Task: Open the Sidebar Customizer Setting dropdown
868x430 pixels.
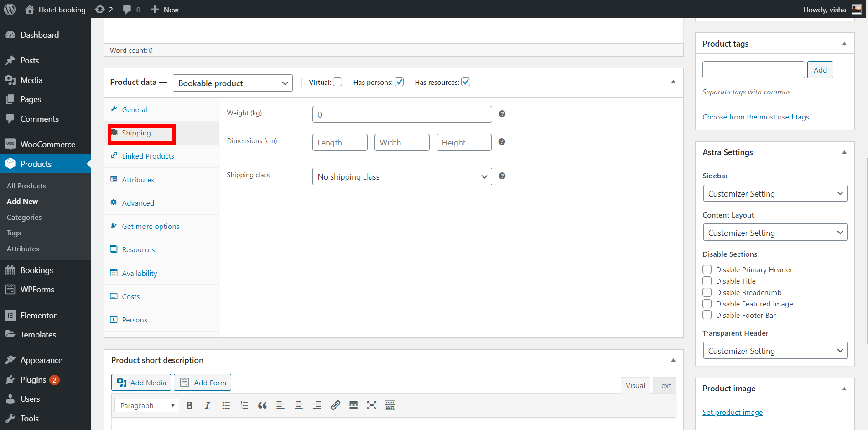Action: [x=775, y=193]
